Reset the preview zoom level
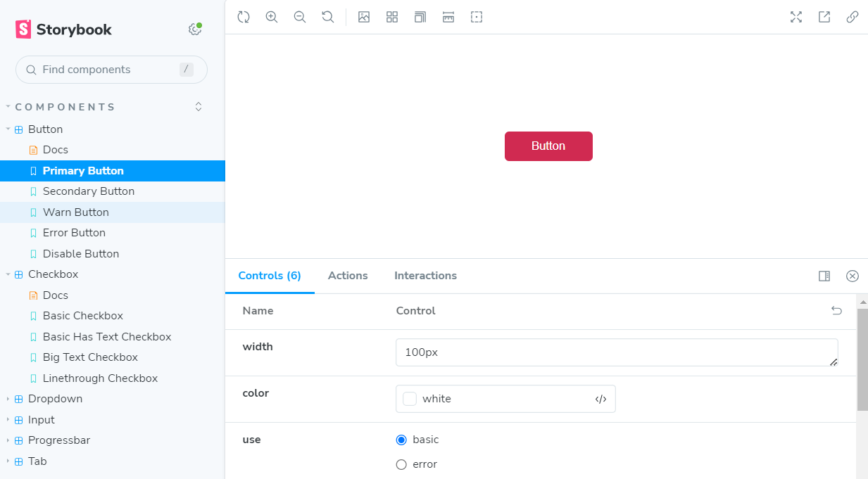Image resolution: width=868 pixels, height=479 pixels. (328, 17)
